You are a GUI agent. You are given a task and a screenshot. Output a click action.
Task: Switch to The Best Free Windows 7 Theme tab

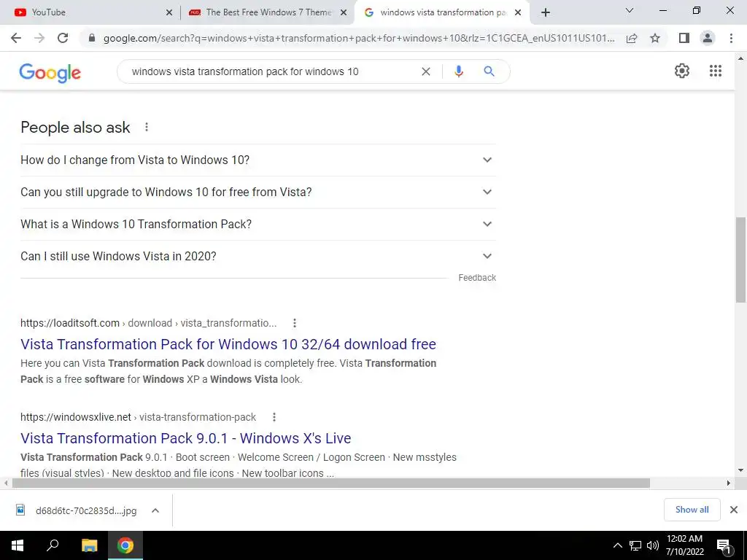pos(268,12)
